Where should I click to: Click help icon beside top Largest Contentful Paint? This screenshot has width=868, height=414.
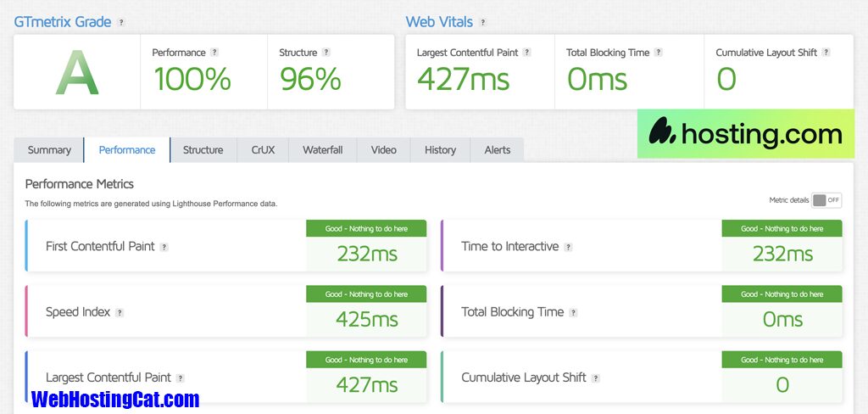527,52
